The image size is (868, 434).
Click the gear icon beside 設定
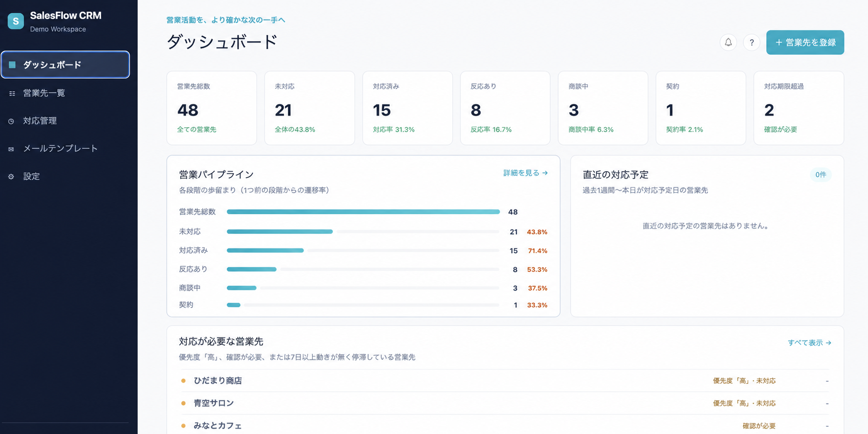point(11,177)
